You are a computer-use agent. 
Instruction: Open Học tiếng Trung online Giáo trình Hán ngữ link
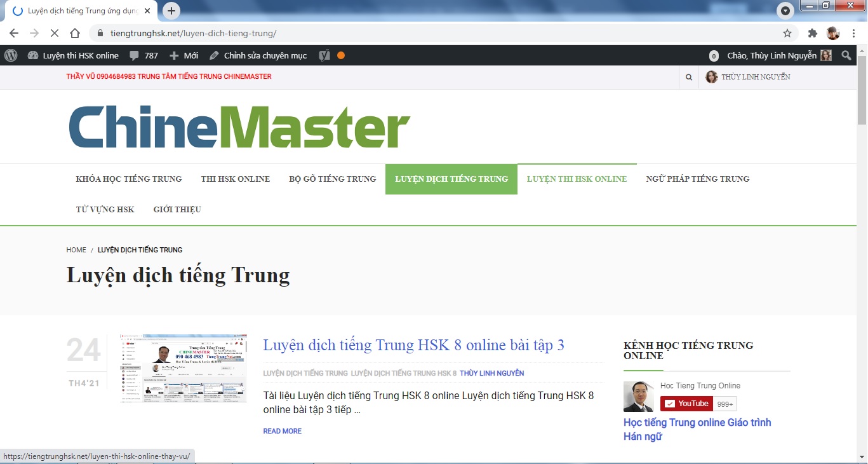pos(697,429)
